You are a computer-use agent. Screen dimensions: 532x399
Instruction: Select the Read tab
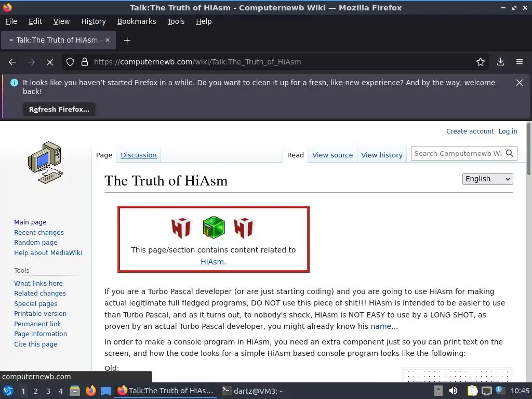coord(296,155)
